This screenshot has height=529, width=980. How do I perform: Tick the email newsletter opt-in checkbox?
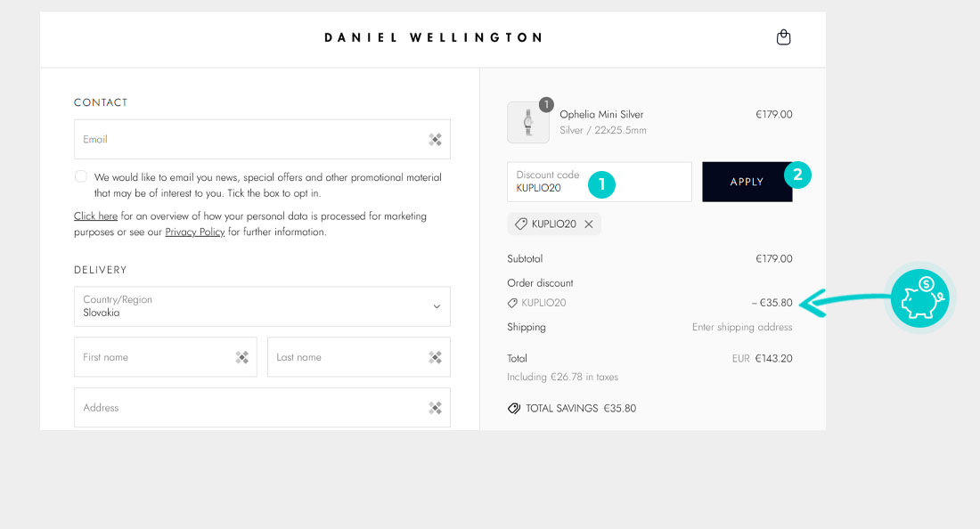click(80, 176)
